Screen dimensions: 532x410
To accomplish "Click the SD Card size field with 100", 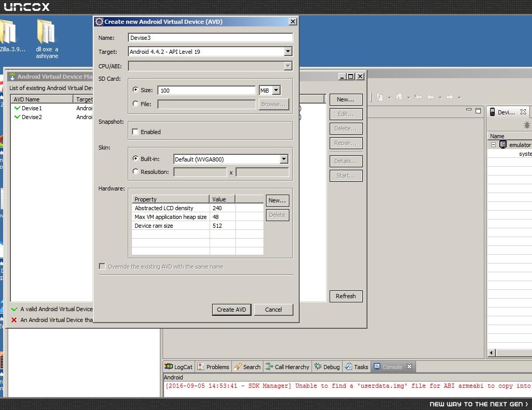I will point(206,90).
